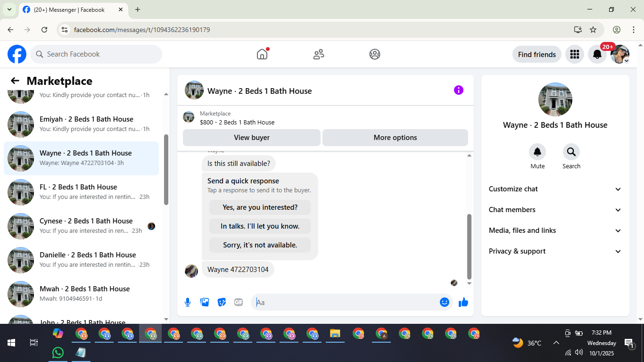Choose a GIF icon
This screenshot has height=362, width=644.
[x=239, y=302]
